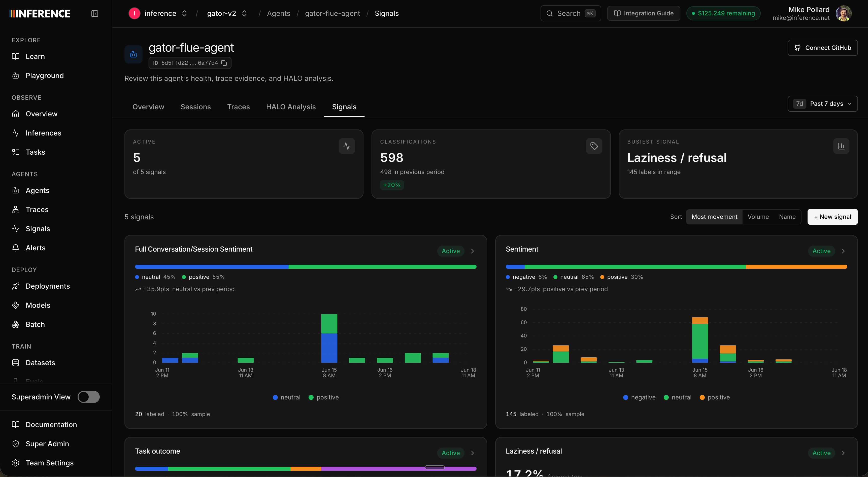Screen dimensions: 868x477
Task: Toggle positive legend in Sentiment chart
Action: [715, 397]
